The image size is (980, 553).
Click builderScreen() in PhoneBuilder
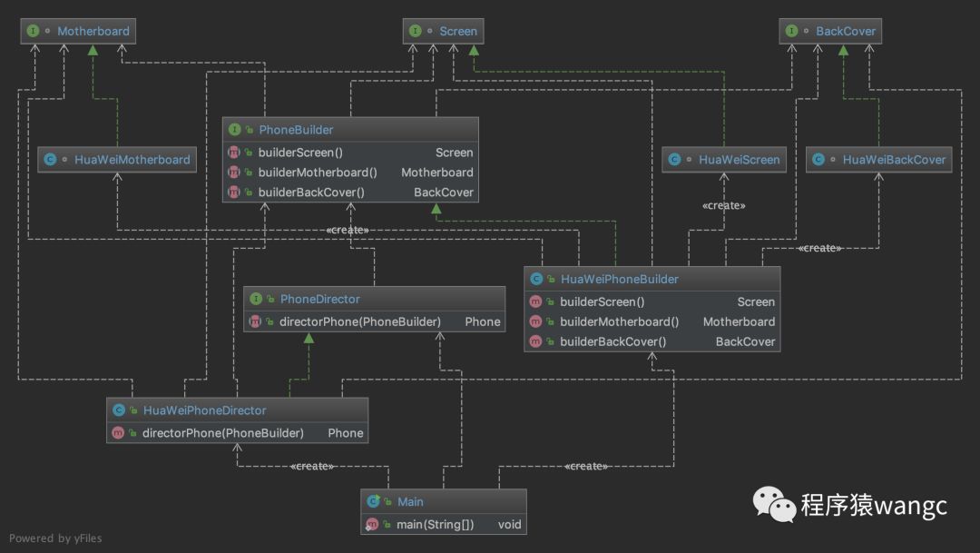pyautogui.click(x=300, y=152)
